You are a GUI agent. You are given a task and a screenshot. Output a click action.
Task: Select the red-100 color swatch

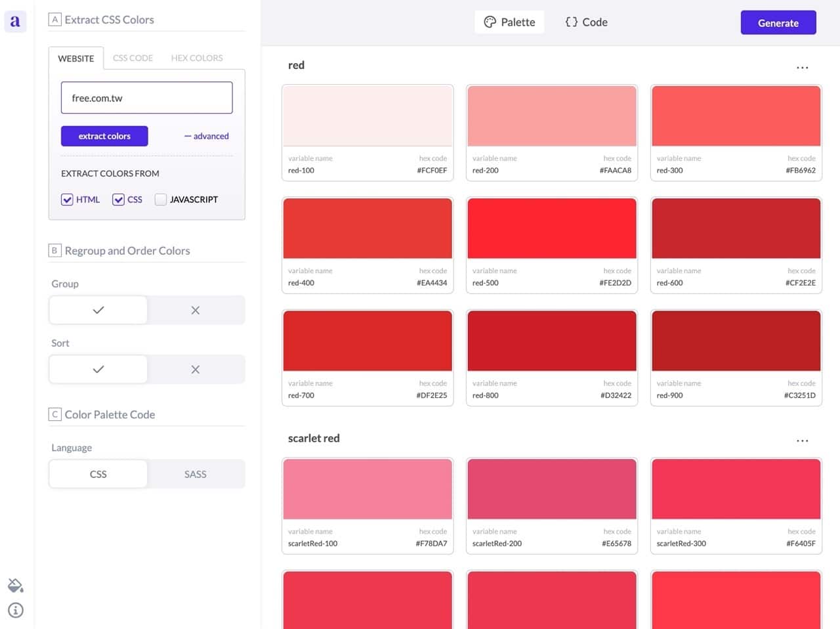(x=367, y=116)
